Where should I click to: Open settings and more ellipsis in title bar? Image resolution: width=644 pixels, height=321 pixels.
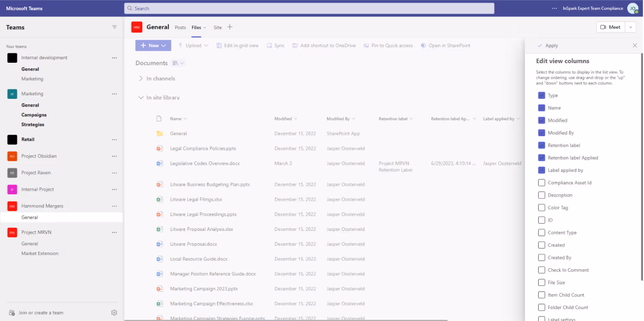[555, 8]
